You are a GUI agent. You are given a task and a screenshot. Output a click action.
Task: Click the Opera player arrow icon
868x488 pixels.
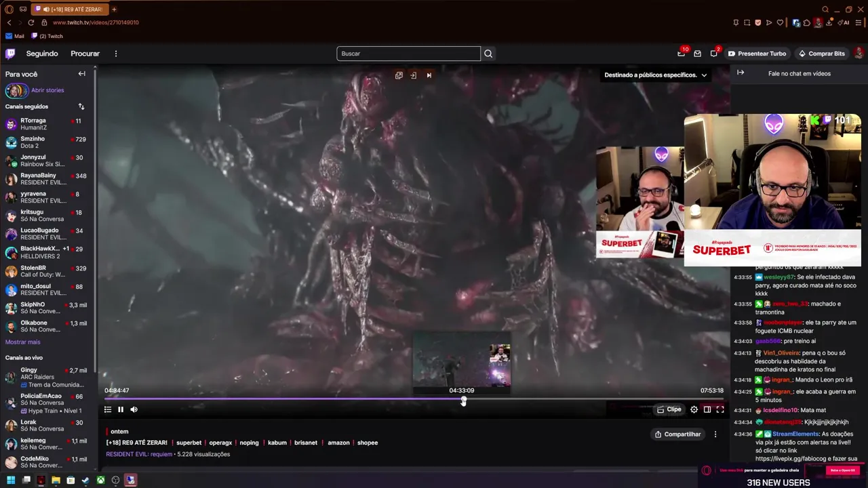768,22
